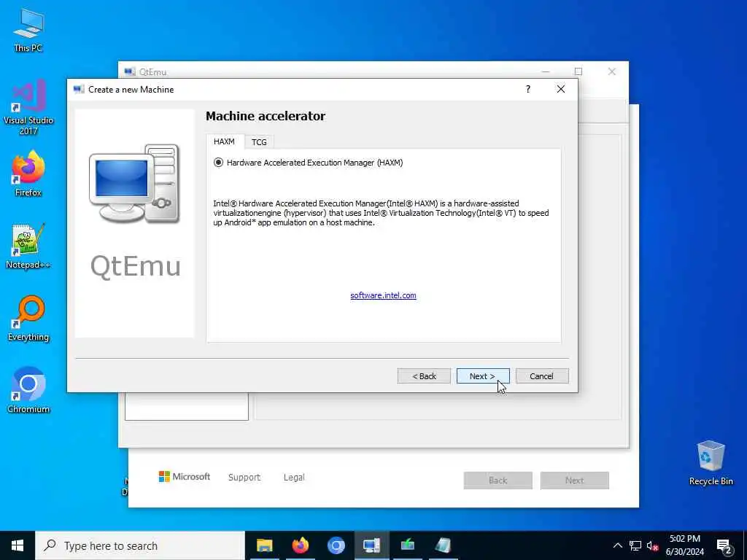Show hidden system tray icons
Screen dimensions: 747x560
pyautogui.click(x=617, y=545)
